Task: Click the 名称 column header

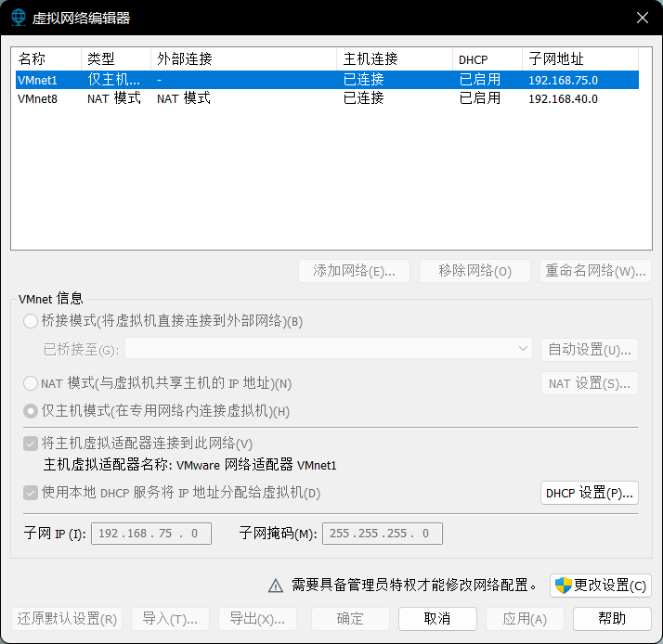Action: pyautogui.click(x=47, y=58)
